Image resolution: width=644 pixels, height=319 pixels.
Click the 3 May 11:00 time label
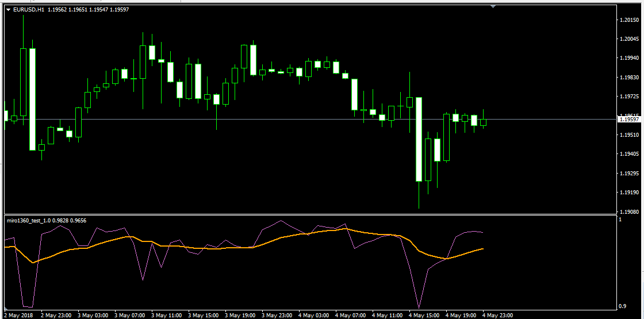click(x=167, y=316)
